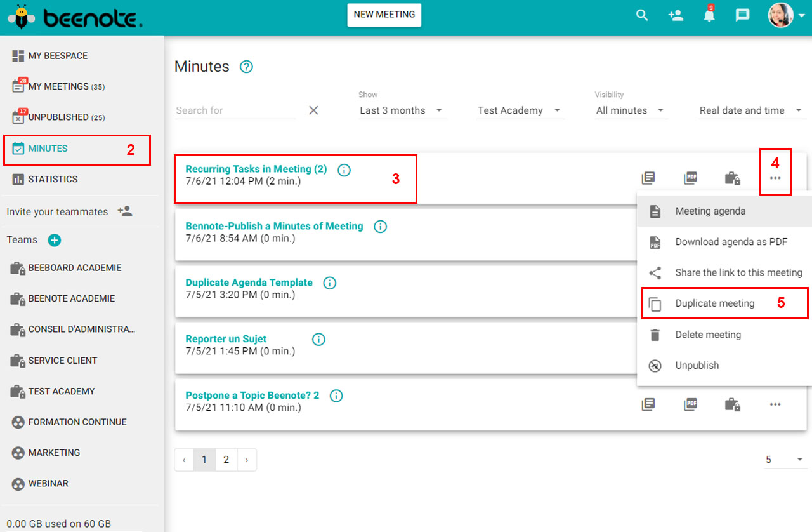812x532 pixels.
Task: Show info for Postpone a Topic Beenote
Action: (x=337, y=396)
